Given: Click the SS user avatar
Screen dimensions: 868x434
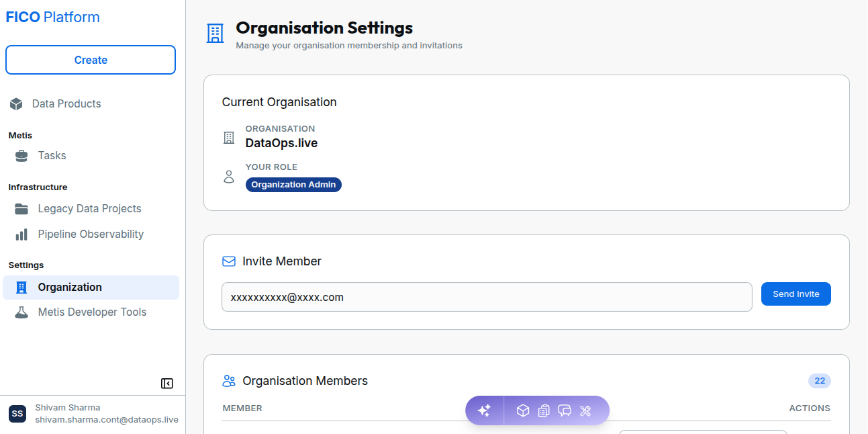Looking at the screenshot, I should click(x=17, y=414).
